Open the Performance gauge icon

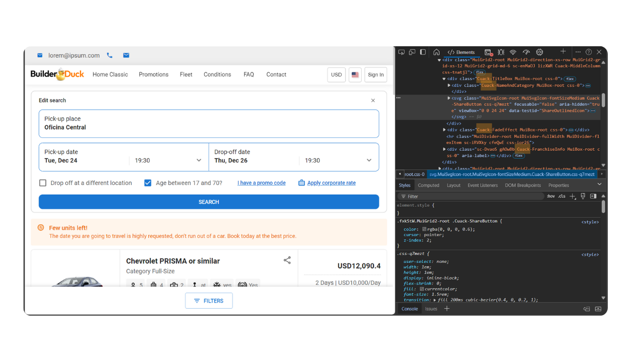(526, 52)
